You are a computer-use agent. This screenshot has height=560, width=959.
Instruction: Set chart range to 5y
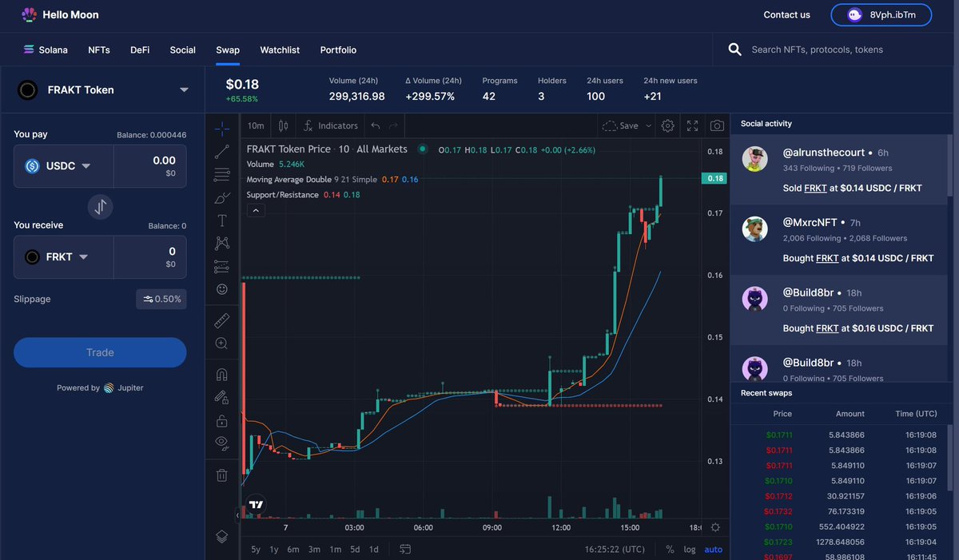coord(256,549)
